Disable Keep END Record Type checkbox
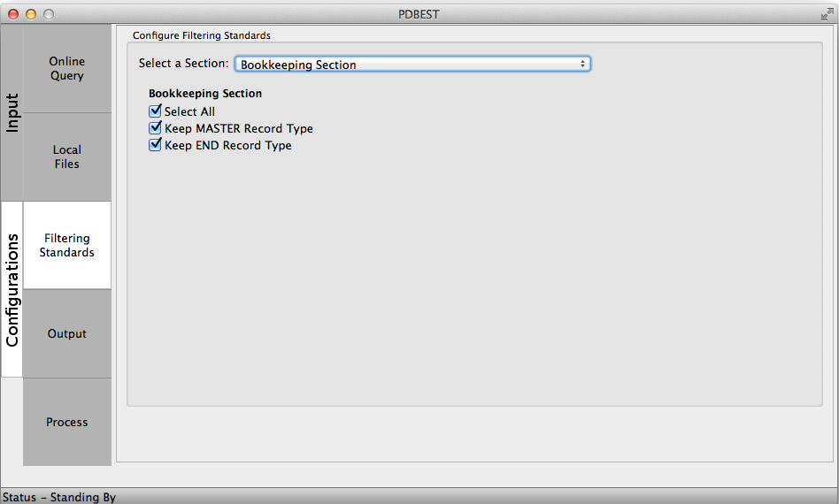This screenshot has height=504, width=839. (156, 146)
